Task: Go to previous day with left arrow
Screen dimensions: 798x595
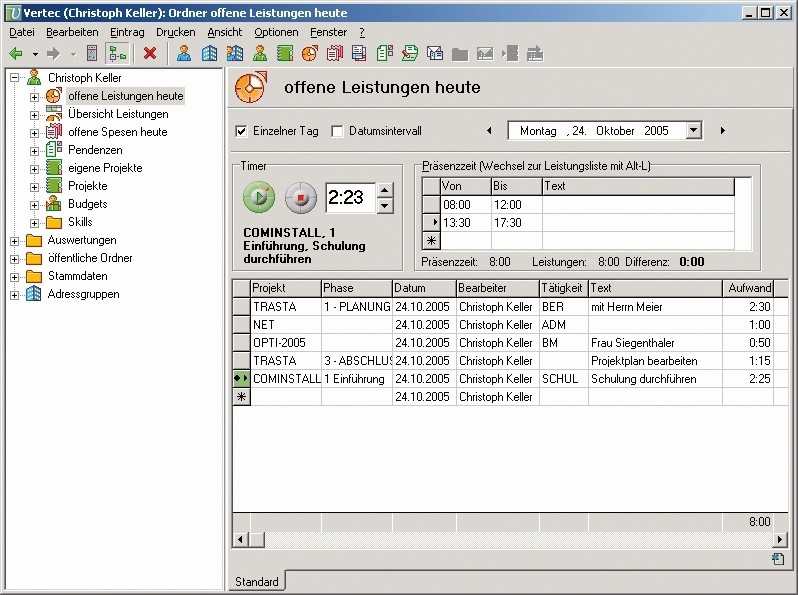Action: click(x=489, y=131)
